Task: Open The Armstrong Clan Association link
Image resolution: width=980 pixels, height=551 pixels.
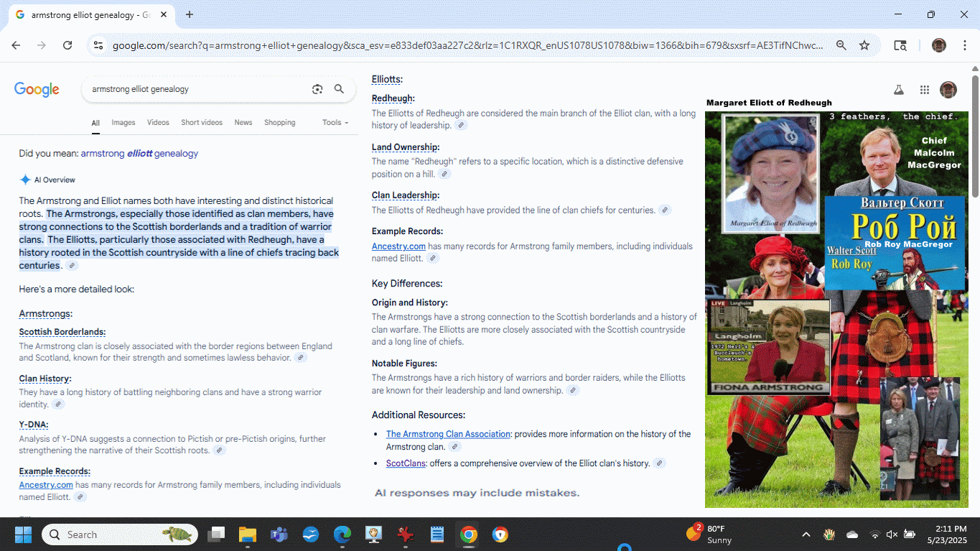Action: tap(448, 434)
